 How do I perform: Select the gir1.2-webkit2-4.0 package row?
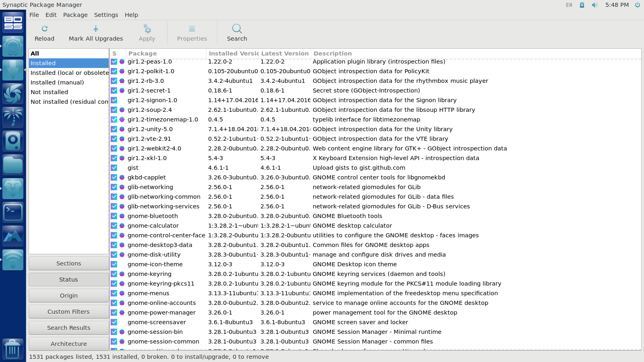pyautogui.click(x=376, y=148)
